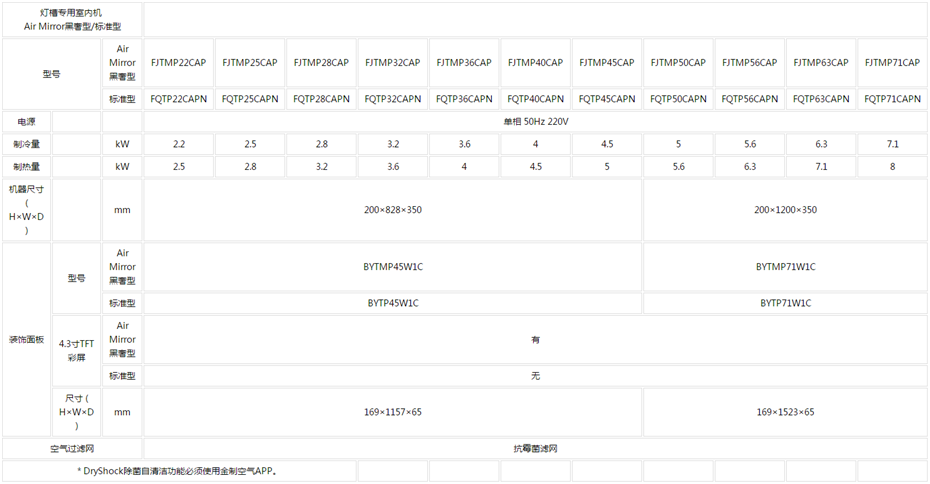Click panel size 169×1157×65
The width and height of the screenshot is (930, 484).
(393, 412)
